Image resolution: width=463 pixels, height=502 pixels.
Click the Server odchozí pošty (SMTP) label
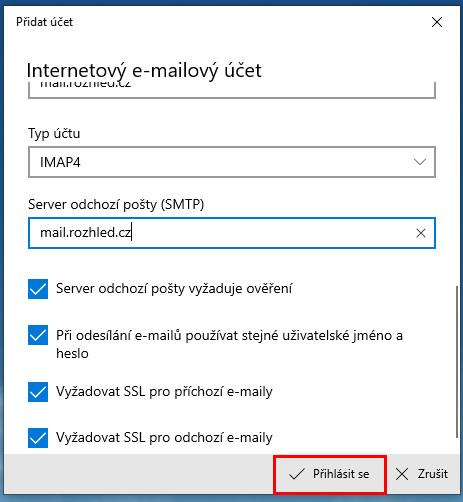(116, 204)
